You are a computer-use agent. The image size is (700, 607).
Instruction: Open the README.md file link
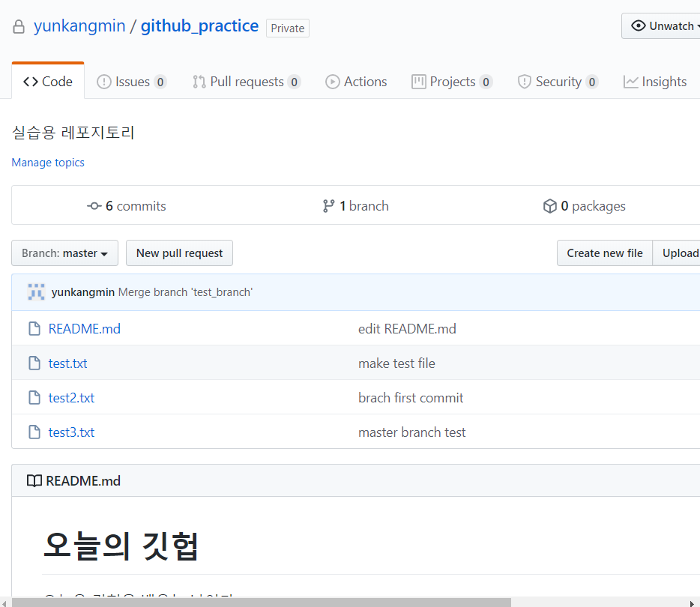pos(85,328)
